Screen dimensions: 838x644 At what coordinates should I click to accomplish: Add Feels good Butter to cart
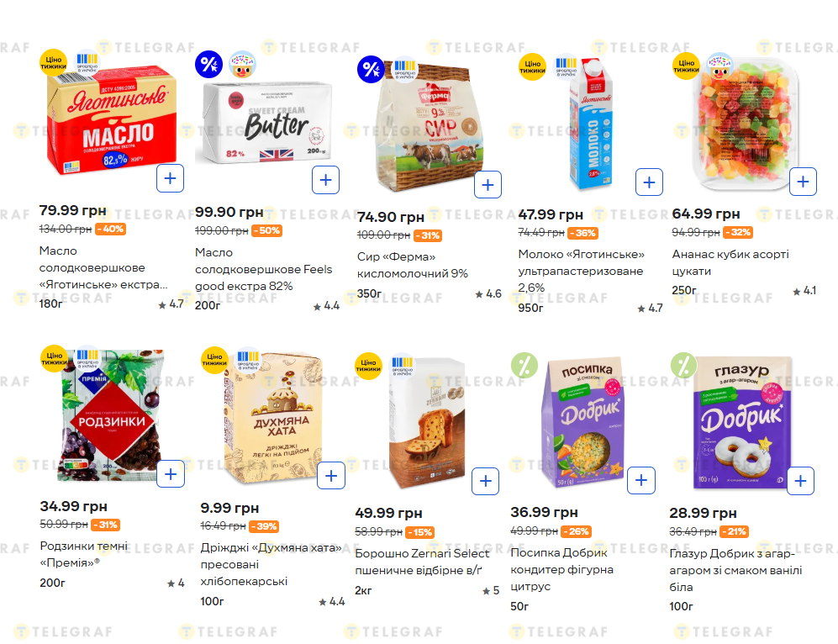click(325, 180)
